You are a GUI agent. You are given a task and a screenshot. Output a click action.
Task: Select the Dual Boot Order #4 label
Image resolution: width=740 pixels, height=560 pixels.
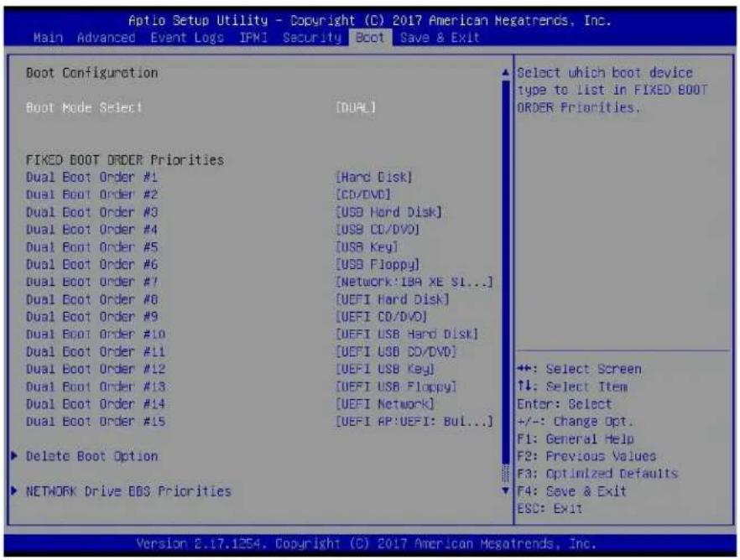pos(91,230)
